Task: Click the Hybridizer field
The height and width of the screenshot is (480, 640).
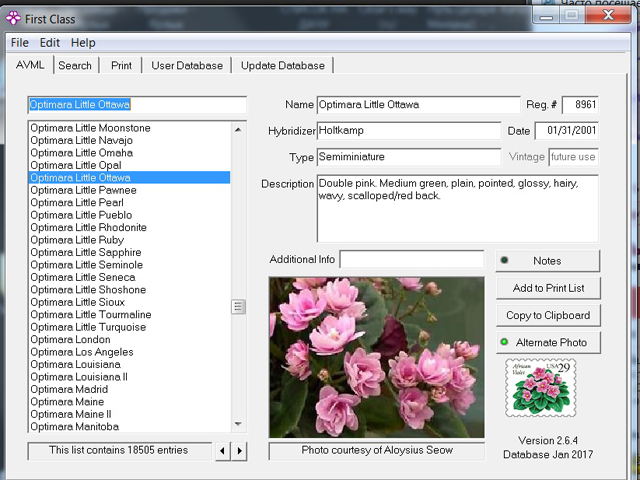Action: point(409,131)
